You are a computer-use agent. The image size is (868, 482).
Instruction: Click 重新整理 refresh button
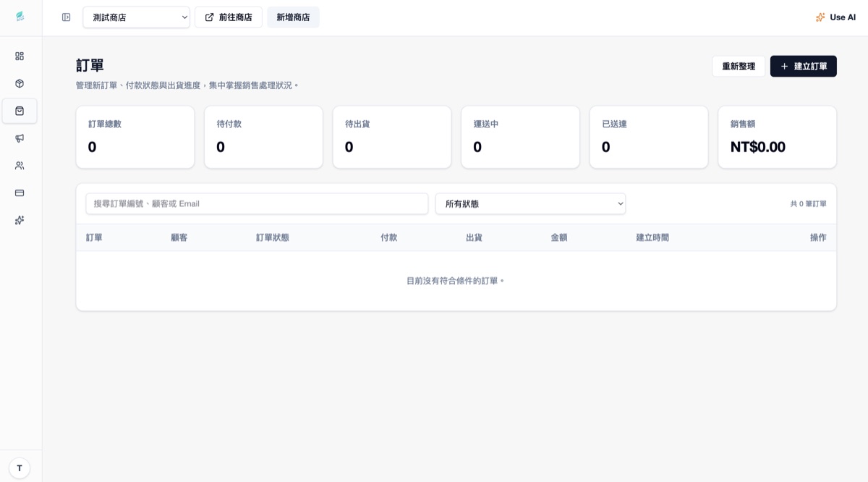coord(739,67)
